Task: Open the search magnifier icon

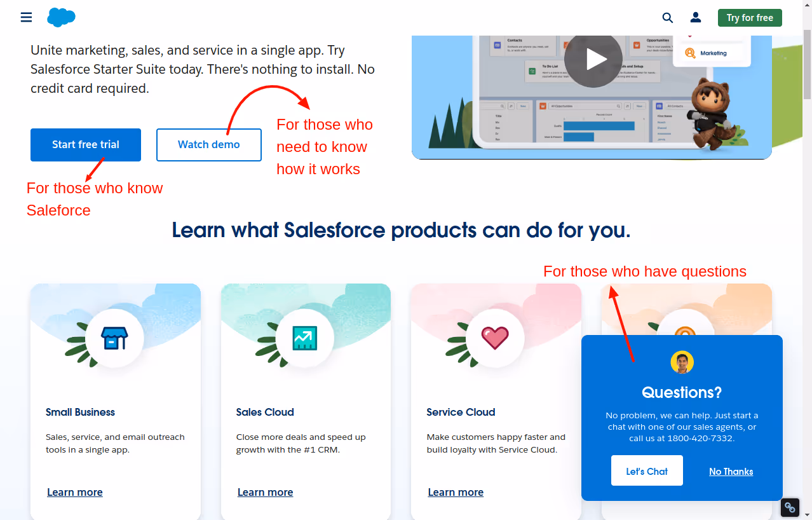Action: (668, 18)
